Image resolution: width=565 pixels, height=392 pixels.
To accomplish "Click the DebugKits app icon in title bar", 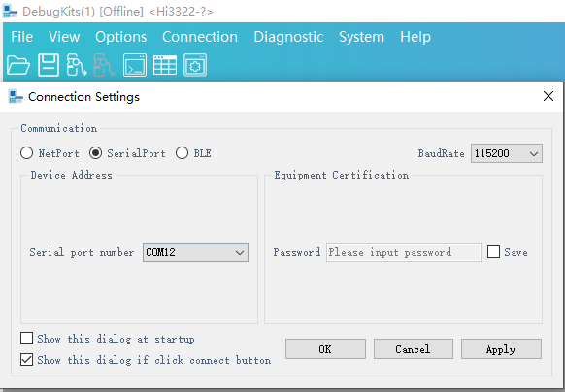I will [10, 12].
